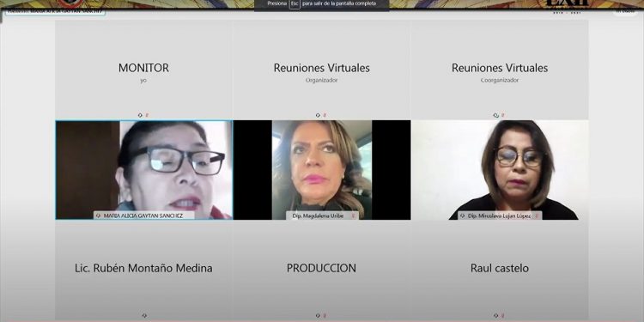644x322 pixels.
Task: Open Dip. Miroslava Lujan López's video tile
Action: click(500, 170)
